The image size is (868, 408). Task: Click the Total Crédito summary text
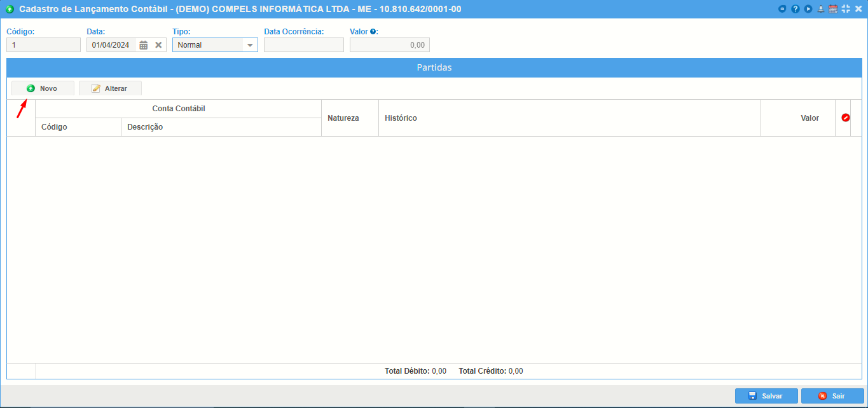click(x=490, y=371)
